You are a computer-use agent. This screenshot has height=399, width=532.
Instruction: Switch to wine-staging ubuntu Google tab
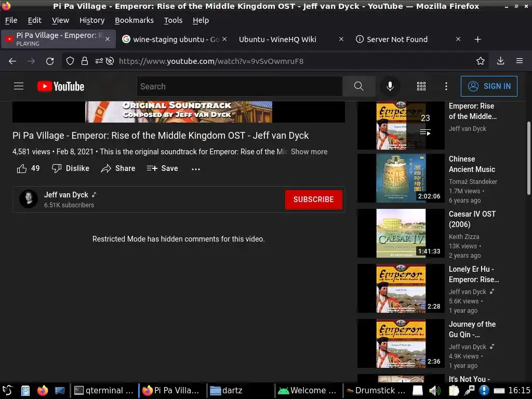(x=175, y=39)
